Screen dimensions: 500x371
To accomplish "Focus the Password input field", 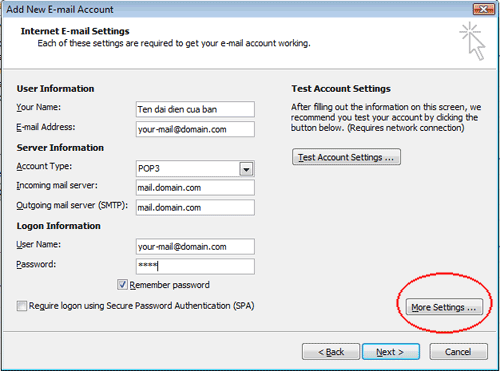I will (x=195, y=266).
